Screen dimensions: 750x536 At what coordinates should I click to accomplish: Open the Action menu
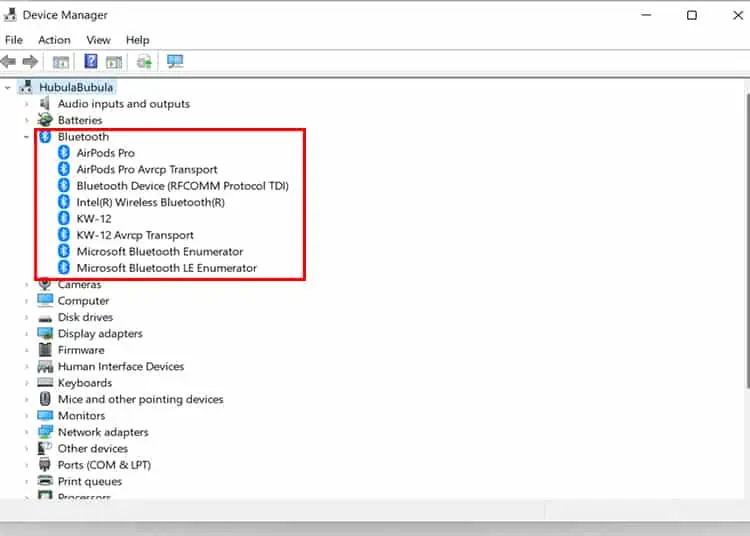click(54, 40)
